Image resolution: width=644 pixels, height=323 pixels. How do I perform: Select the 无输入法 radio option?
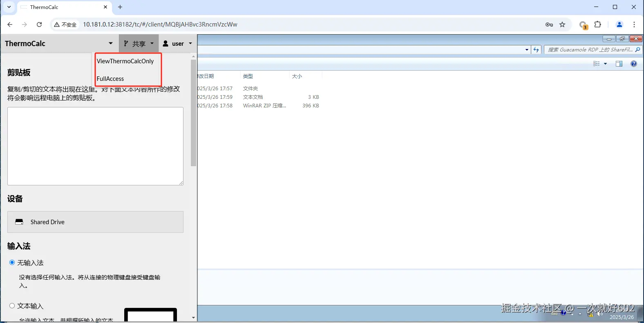tap(12, 263)
